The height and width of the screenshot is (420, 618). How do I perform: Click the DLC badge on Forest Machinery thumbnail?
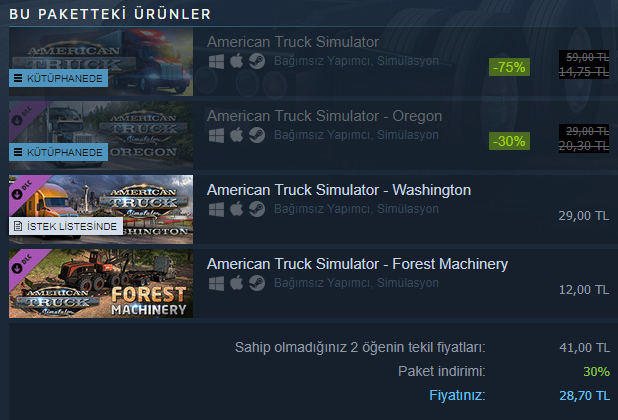click(23, 264)
